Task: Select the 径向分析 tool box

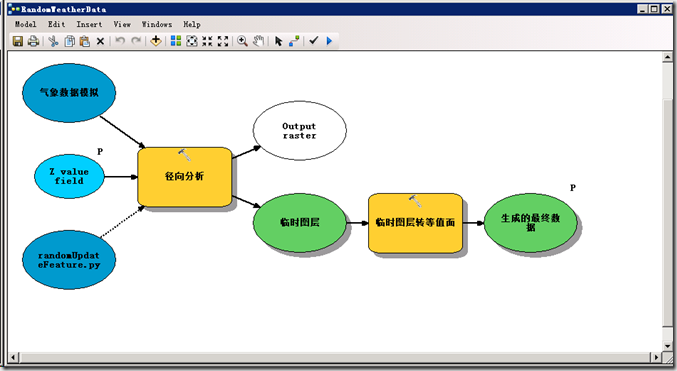Action: click(x=184, y=177)
